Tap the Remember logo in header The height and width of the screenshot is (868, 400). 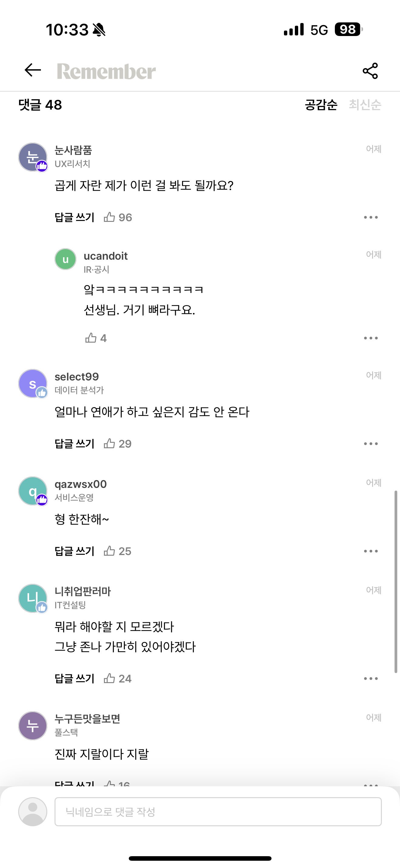pos(106,71)
